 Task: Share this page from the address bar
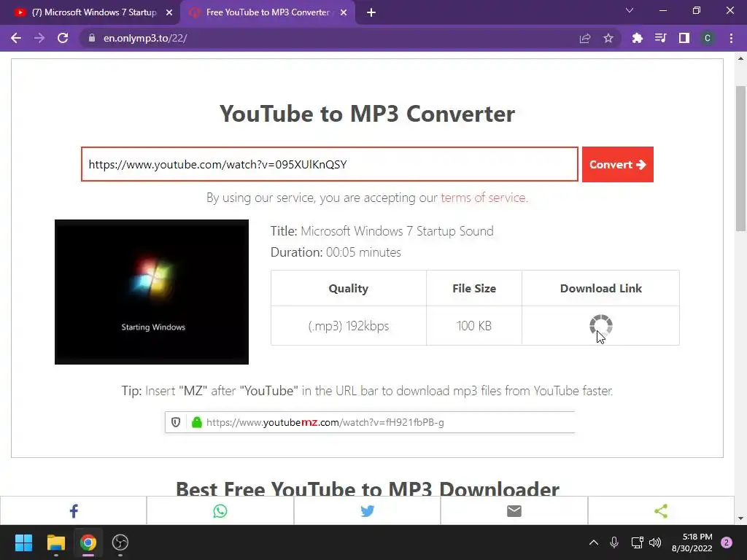585,38
